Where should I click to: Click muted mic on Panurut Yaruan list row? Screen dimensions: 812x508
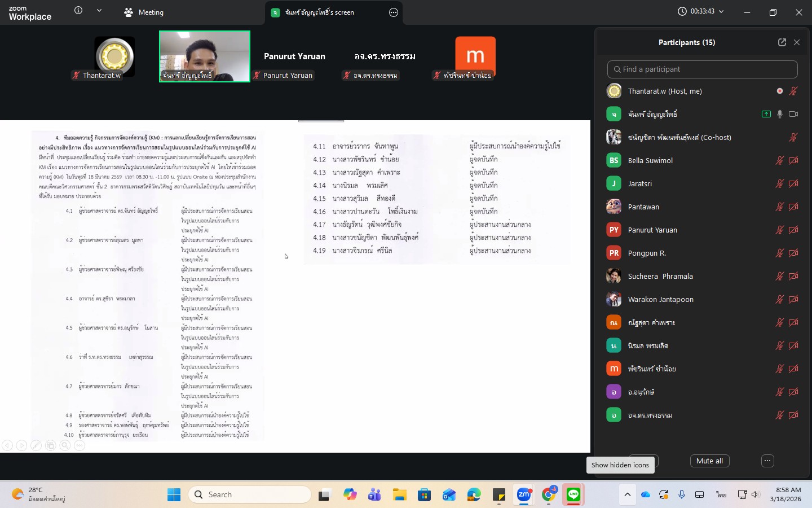pos(780,230)
